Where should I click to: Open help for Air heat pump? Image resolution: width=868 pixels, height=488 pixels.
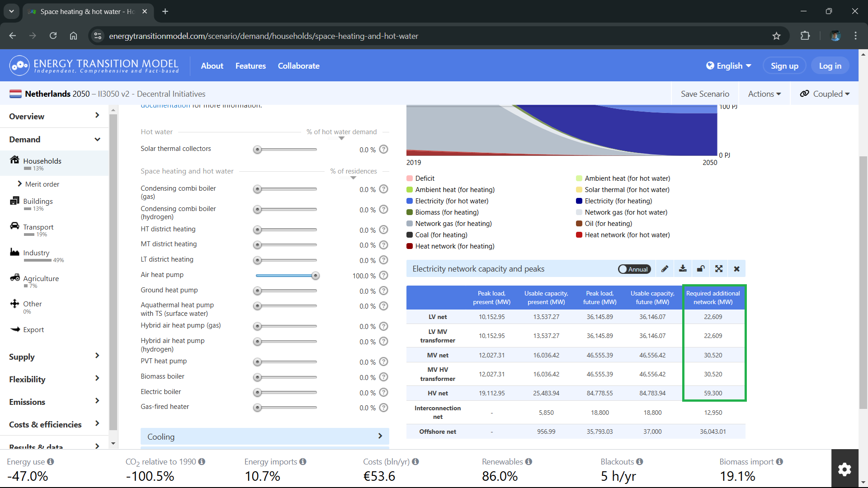tap(384, 275)
